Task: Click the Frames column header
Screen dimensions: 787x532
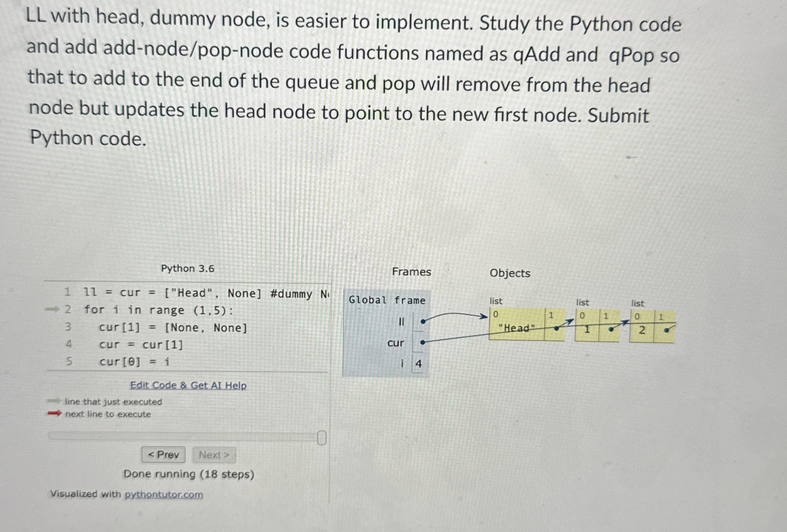Action: [412, 272]
